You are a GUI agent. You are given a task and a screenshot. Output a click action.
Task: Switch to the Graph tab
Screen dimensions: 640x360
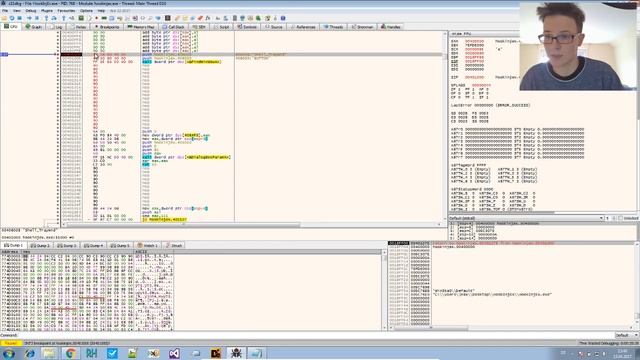click(x=33, y=27)
